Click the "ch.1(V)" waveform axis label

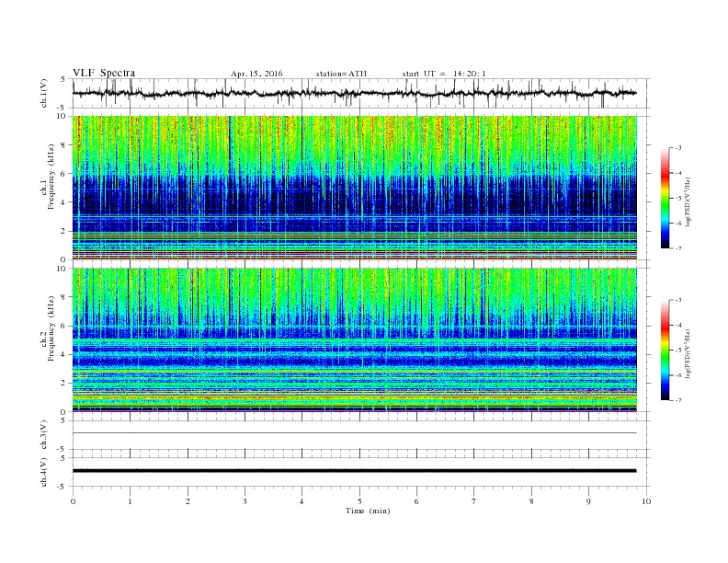(x=44, y=93)
